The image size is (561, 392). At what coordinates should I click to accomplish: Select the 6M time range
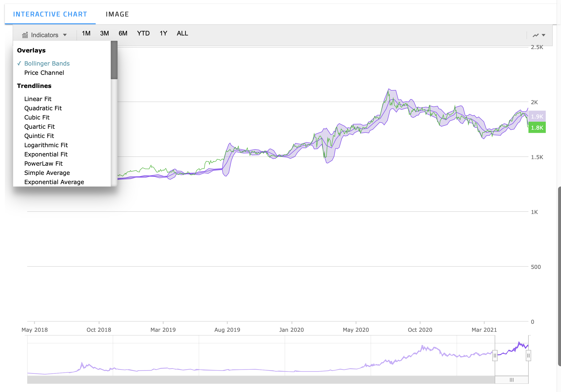pyautogui.click(x=123, y=33)
